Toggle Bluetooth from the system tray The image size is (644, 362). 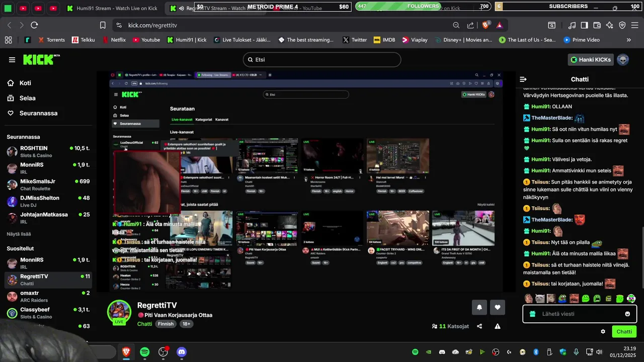[x=536, y=352]
